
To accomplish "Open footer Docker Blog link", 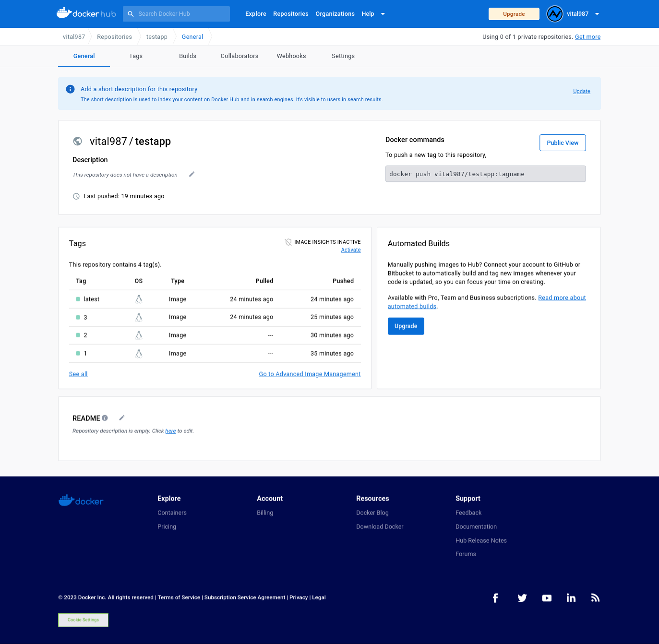I will click(372, 513).
